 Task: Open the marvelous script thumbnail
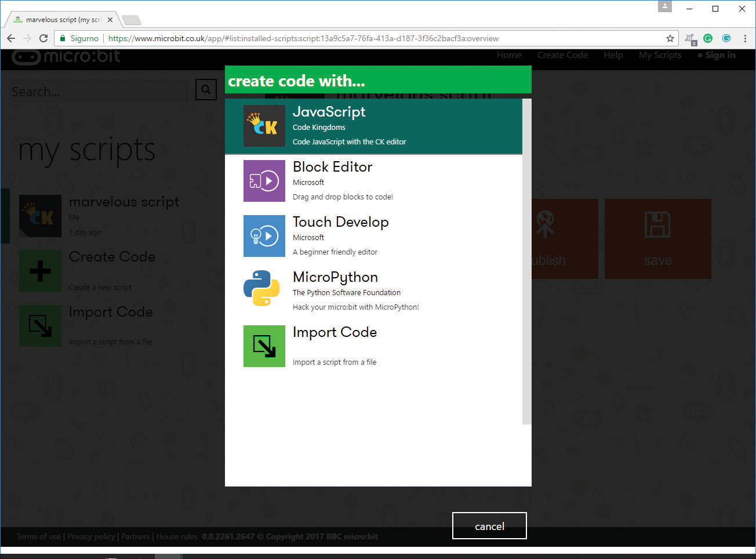(x=40, y=216)
